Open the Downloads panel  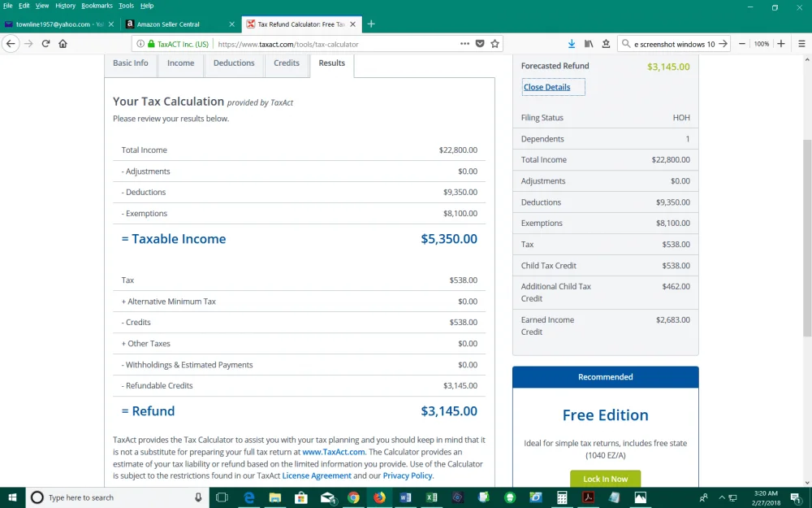571,44
